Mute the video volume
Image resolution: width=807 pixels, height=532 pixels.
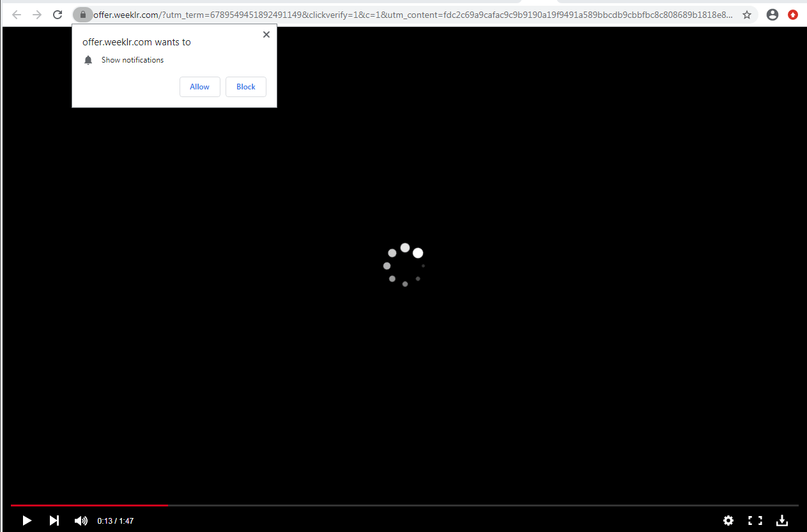coord(81,521)
